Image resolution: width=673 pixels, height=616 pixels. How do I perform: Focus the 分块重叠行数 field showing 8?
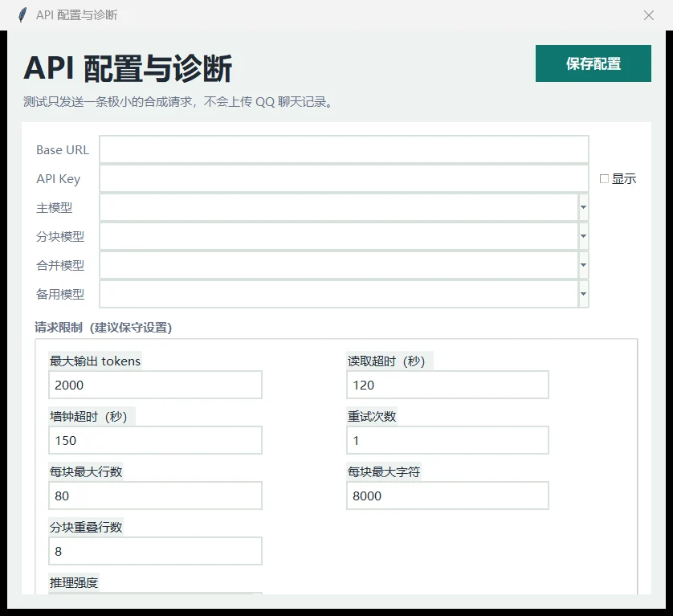click(155, 551)
